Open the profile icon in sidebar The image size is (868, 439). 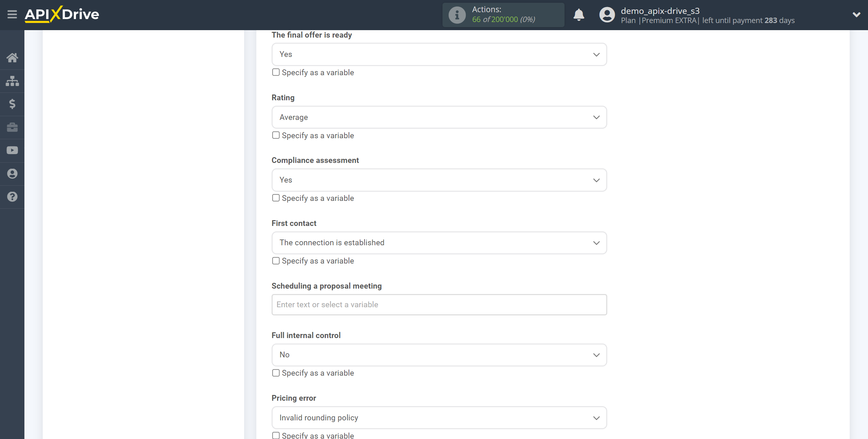[12, 174]
